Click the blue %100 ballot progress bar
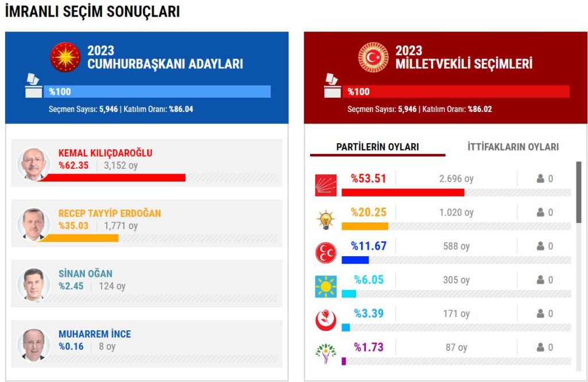This screenshot has height=382, width=588. coord(157,91)
